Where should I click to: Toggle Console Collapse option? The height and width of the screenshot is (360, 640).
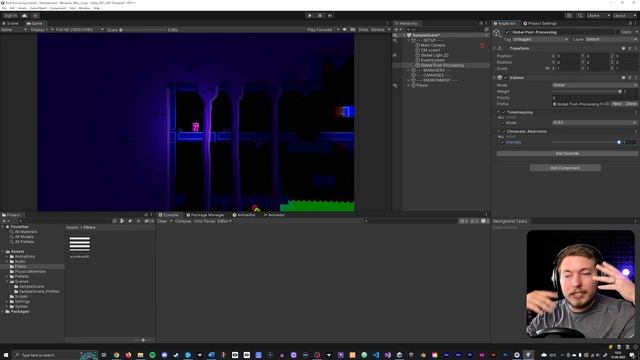pyautogui.click(x=183, y=221)
